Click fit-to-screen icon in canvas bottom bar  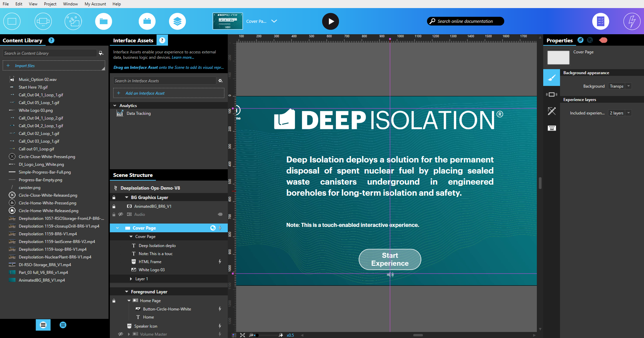(x=243, y=335)
